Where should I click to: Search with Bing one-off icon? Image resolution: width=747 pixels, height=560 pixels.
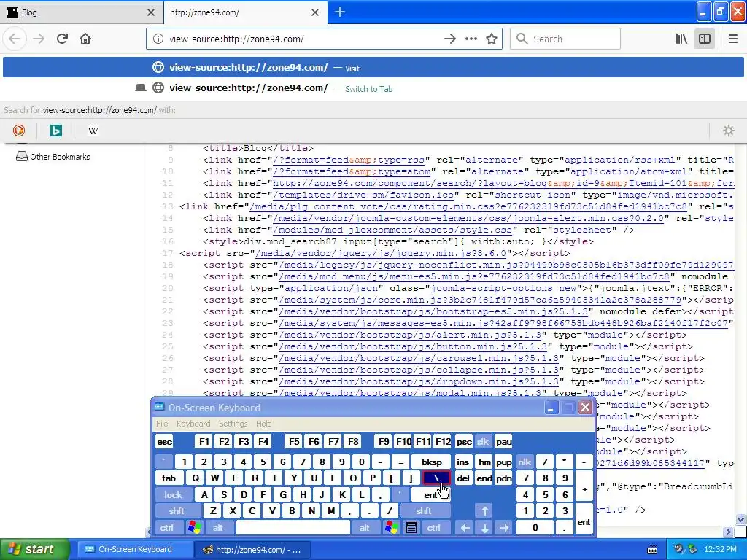(x=56, y=130)
